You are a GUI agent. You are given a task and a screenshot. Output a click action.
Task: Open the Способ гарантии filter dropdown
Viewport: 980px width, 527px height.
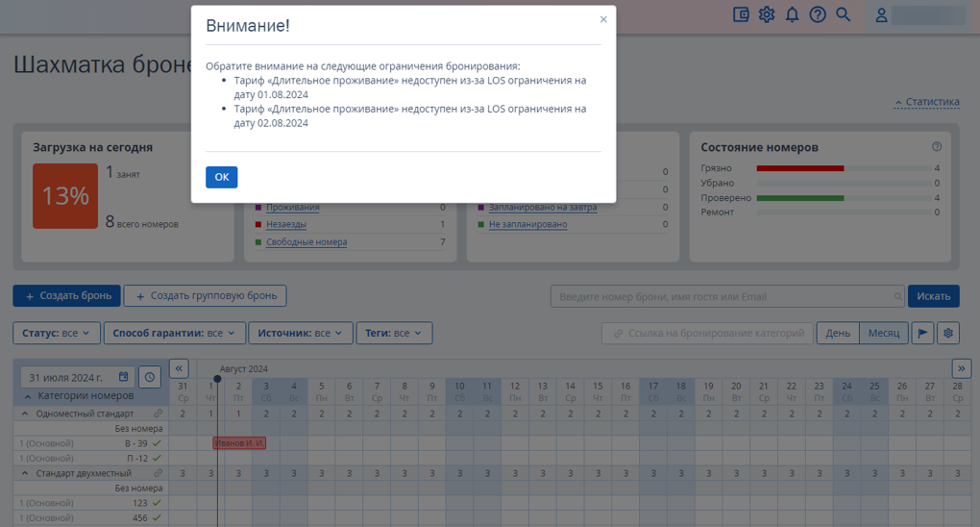tap(174, 333)
